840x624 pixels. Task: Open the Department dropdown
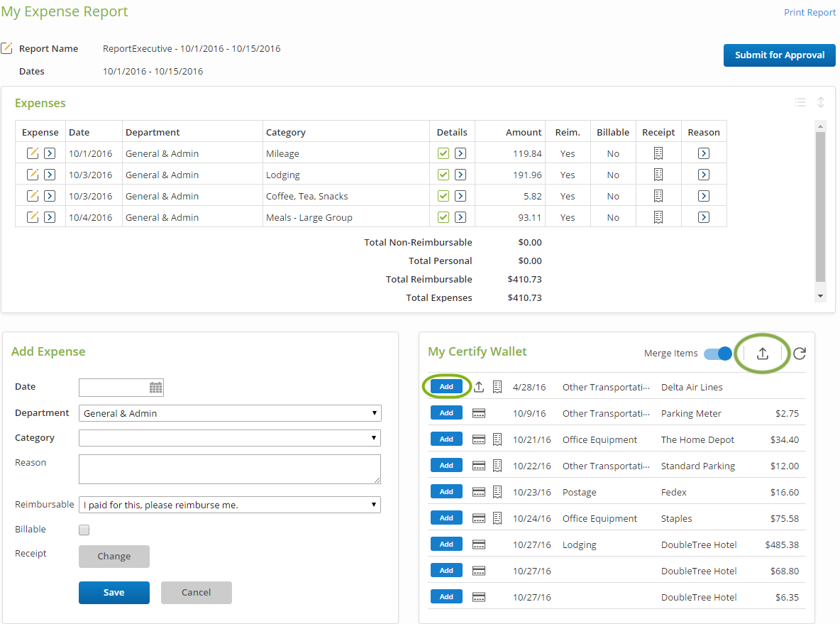click(x=374, y=412)
